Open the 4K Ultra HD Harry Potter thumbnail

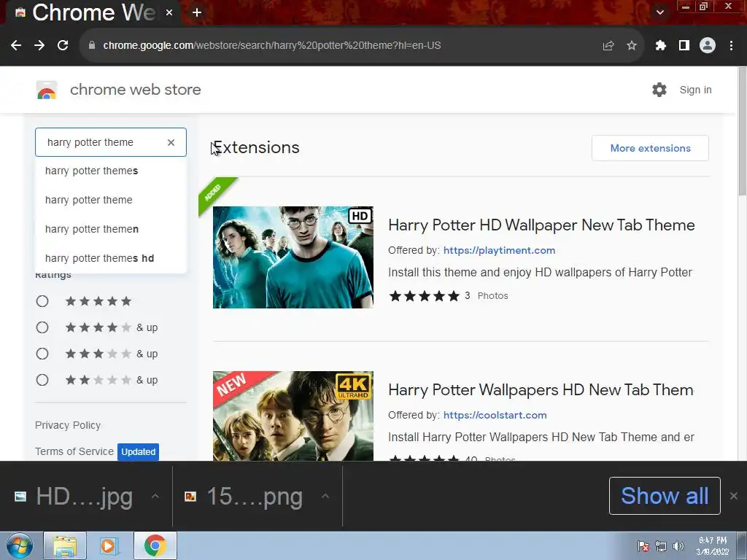[x=293, y=416]
